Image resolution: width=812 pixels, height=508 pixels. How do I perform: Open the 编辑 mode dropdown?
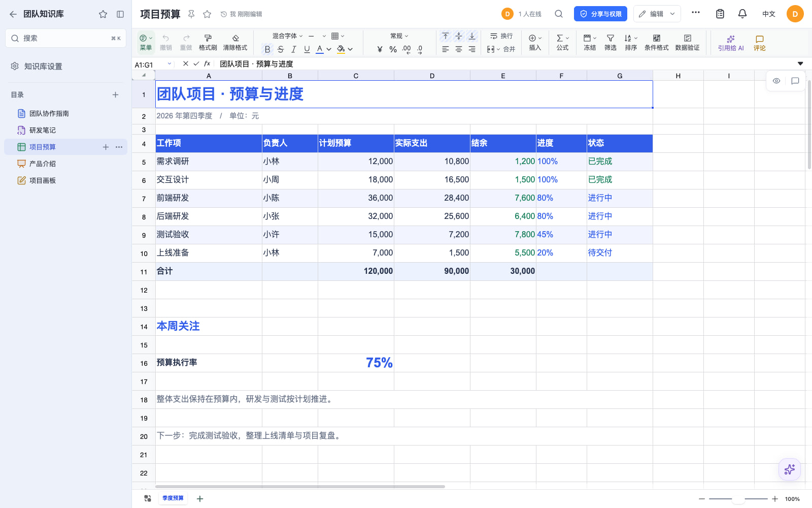[657, 14]
